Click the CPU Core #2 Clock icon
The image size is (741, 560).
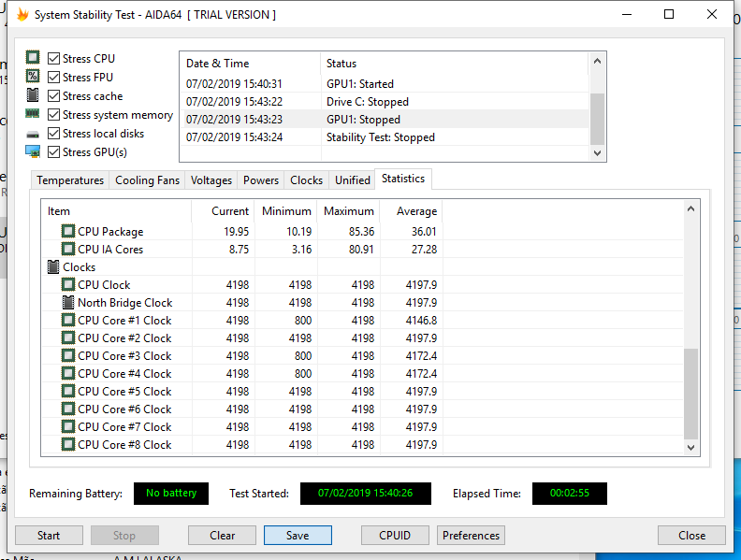68,338
